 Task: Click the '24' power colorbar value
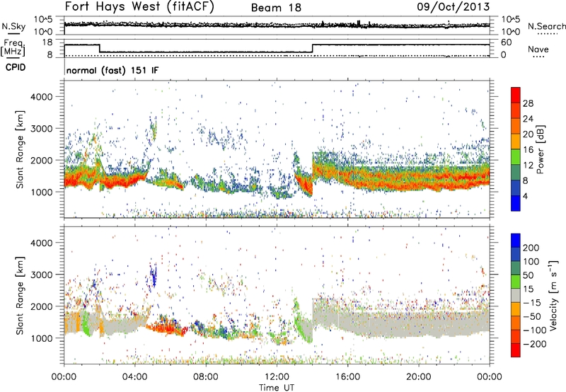coord(528,119)
